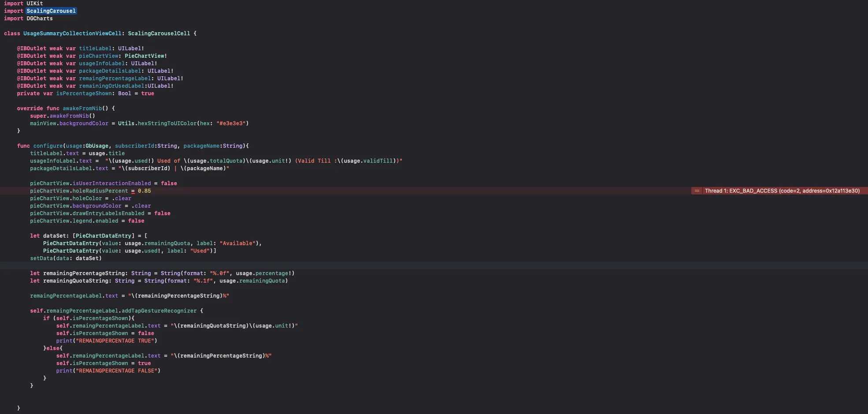Click the ScalingCarouselCell superclass name

[x=159, y=34]
